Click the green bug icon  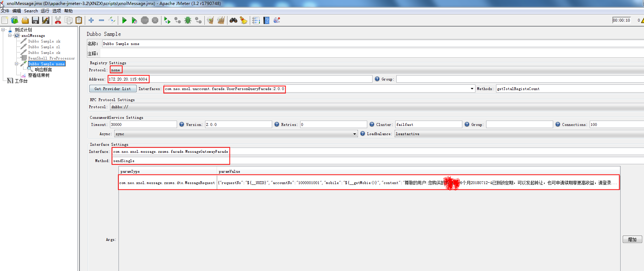[x=188, y=20]
